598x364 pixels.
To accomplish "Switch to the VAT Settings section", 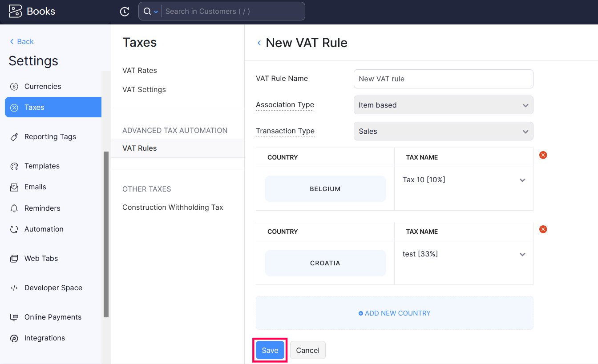I will [144, 89].
